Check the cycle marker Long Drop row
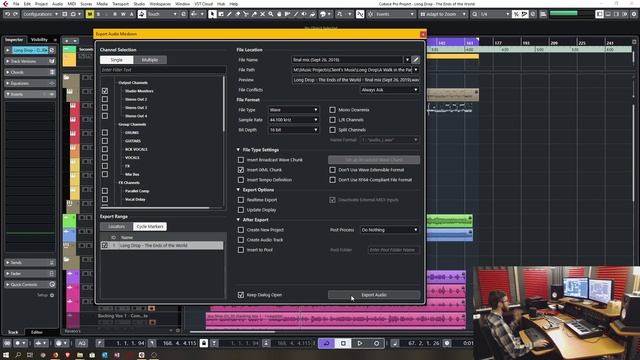Image resolution: width=640 pixels, height=360 pixels. coord(105,245)
